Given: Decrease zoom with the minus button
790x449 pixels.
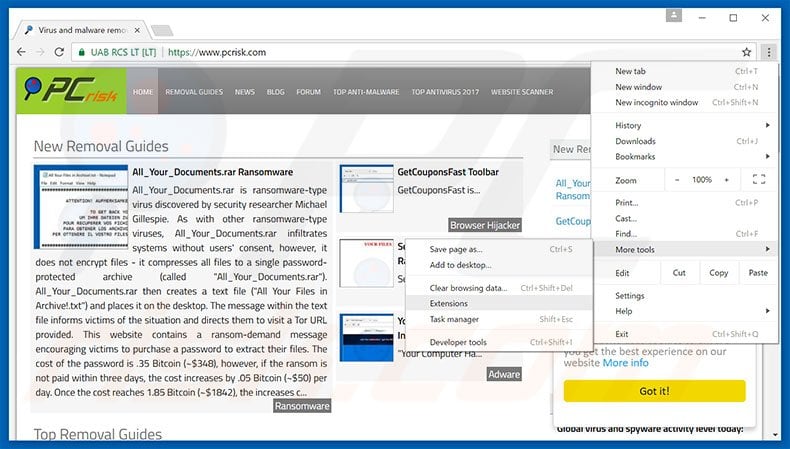Looking at the screenshot, I should (x=677, y=180).
